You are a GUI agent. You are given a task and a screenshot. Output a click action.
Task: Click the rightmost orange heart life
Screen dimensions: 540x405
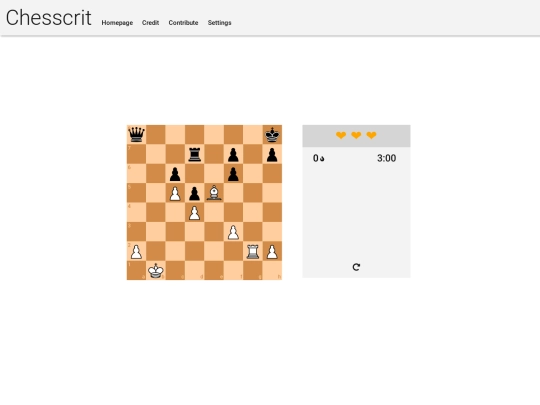371,135
